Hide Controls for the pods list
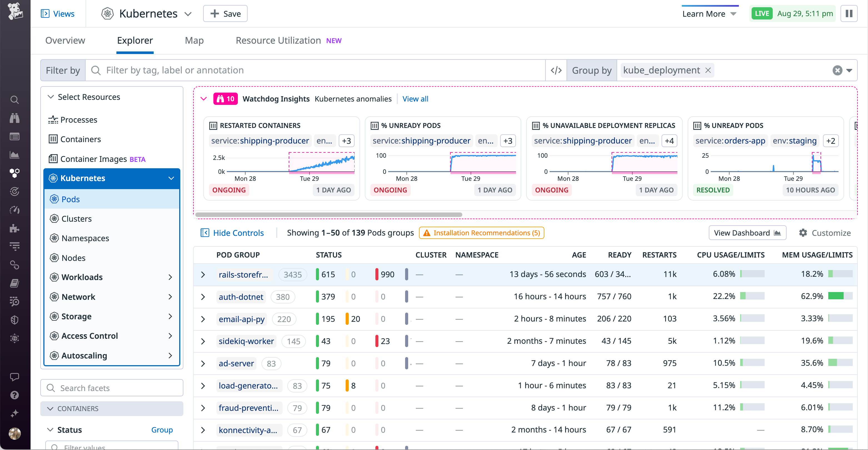 [232, 233]
